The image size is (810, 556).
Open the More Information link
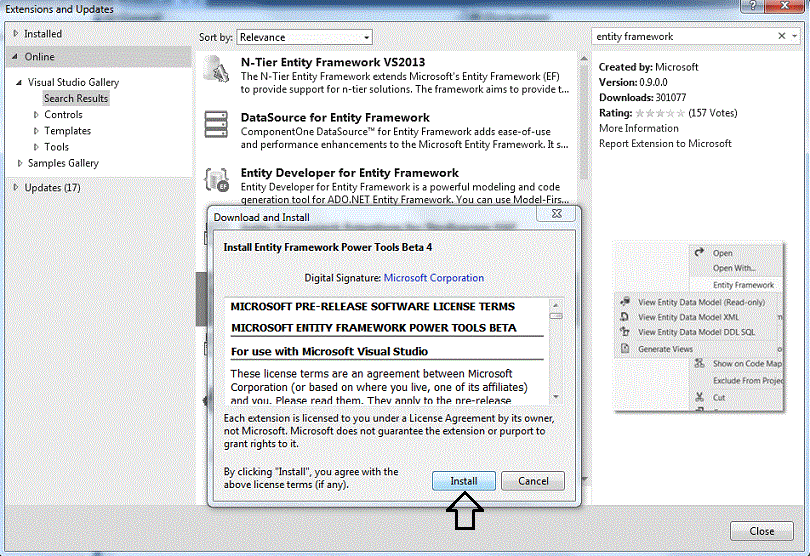tap(638, 128)
